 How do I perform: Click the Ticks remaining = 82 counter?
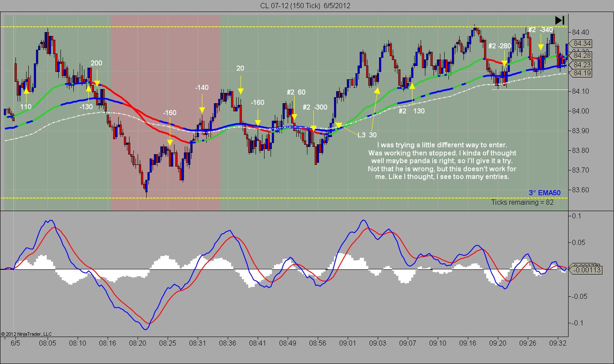pos(522,202)
